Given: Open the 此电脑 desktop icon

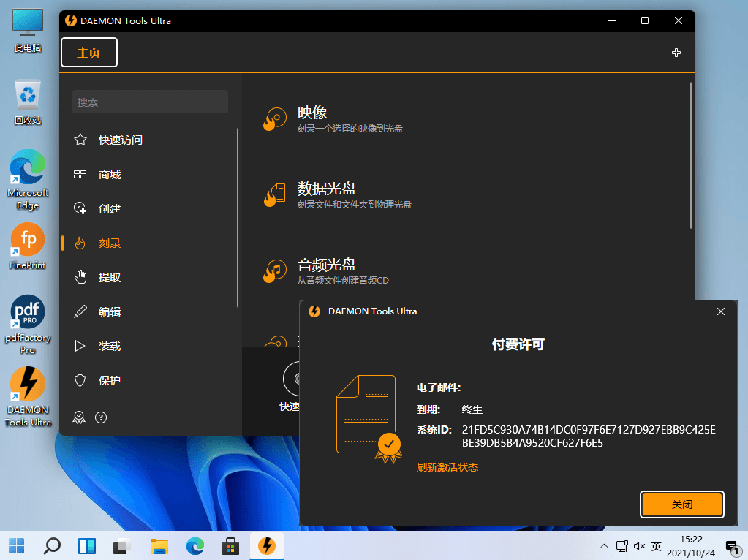Looking at the screenshot, I should pyautogui.click(x=28, y=31).
